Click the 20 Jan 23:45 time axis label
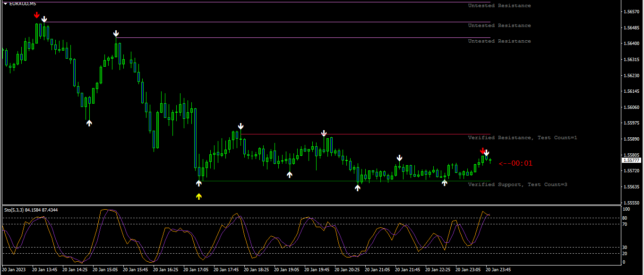Viewport: 644px width, 275px height. [x=498, y=269]
